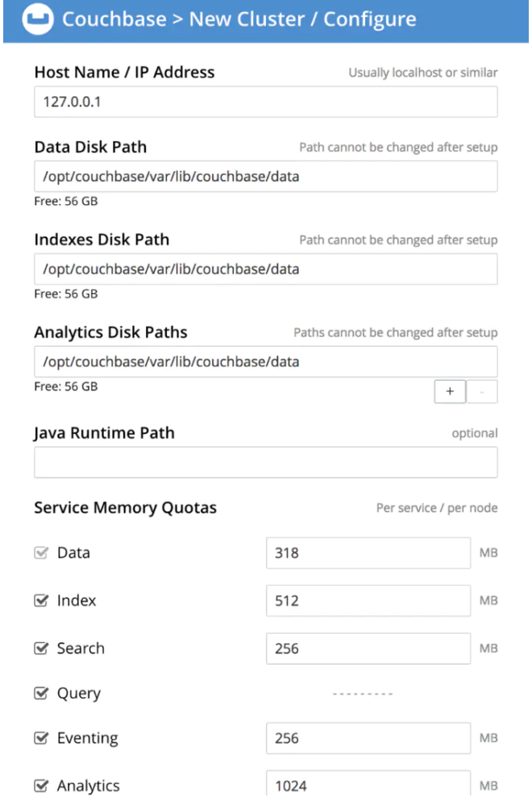Click the Java Runtime Path field

pos(265,462)
